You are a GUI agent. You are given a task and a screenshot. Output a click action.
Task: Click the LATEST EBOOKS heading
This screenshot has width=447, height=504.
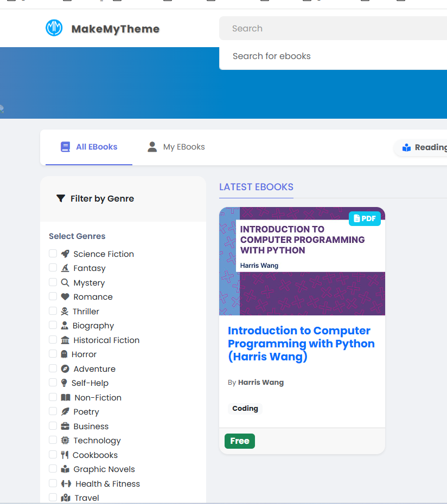coord(256,187)
